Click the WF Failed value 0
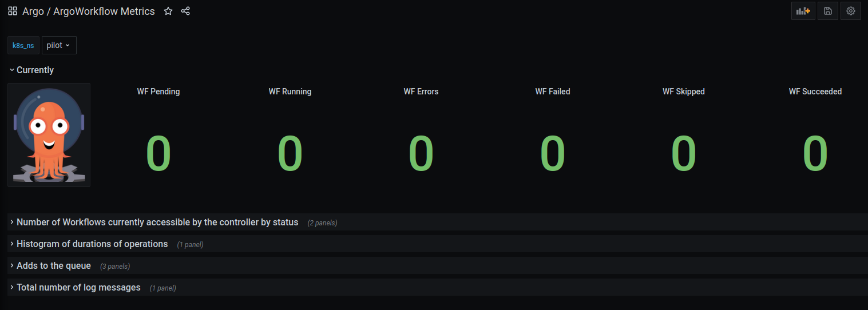868x310 pixels. [553, 153]
